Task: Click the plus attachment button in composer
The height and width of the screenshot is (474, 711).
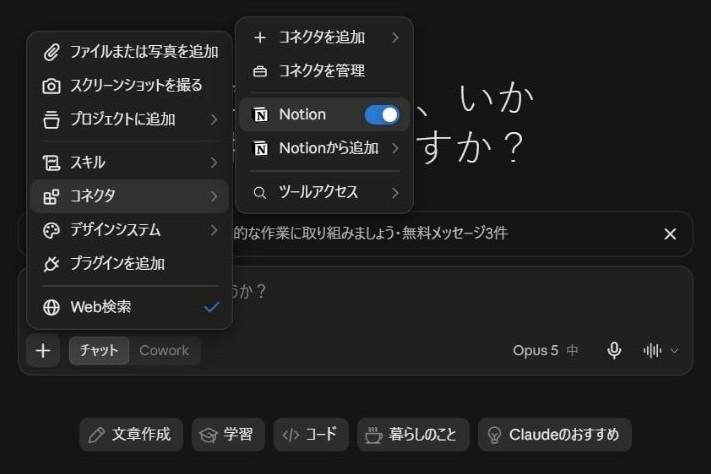Action: tap(43, 350)
